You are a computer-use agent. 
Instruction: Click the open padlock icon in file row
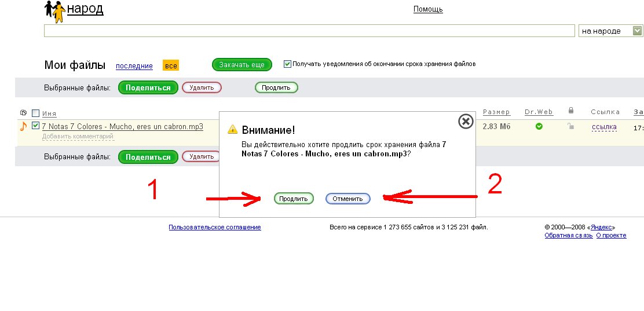(x=570, y=126)
